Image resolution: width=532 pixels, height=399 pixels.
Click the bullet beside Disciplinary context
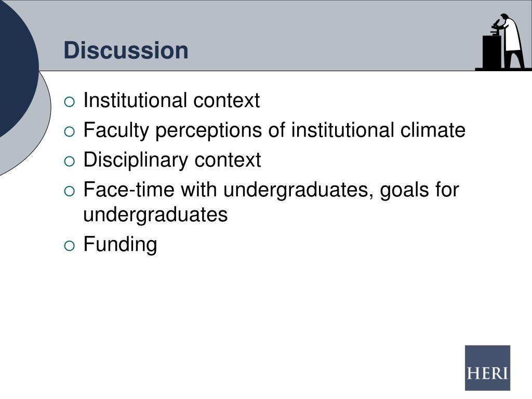click(69, 161)
